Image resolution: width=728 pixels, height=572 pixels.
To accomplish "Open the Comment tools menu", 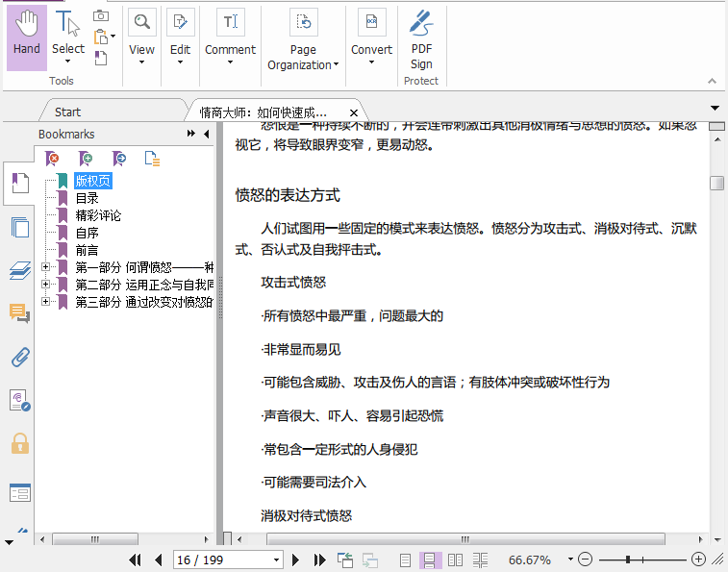I will tap(230, 37).
